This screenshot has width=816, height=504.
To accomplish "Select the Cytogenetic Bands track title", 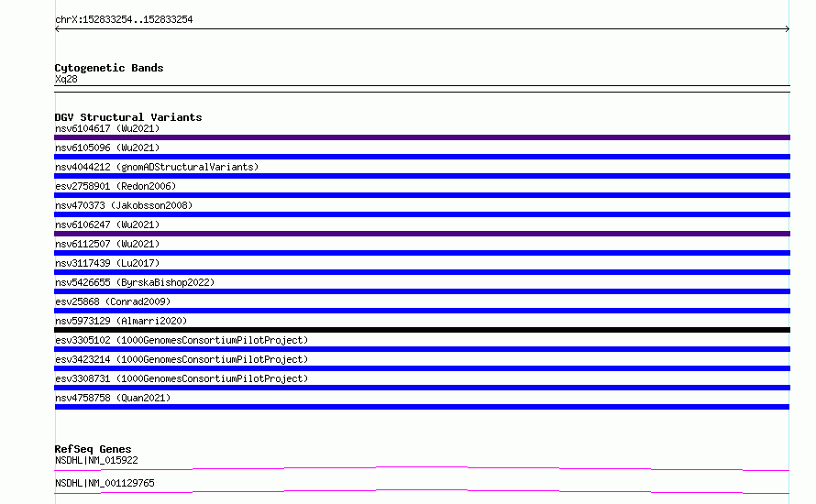I will [x=109, y=68].
